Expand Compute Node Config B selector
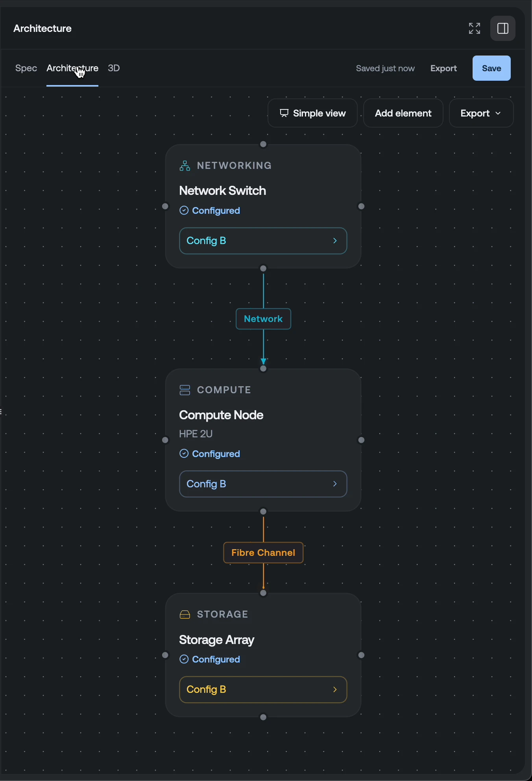Image resolution: width=532 pixels, height=781 pixels. tap(263, 484)
